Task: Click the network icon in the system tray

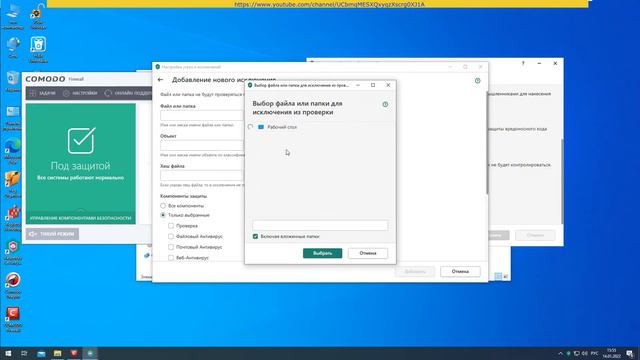Action: click(577, 353)
